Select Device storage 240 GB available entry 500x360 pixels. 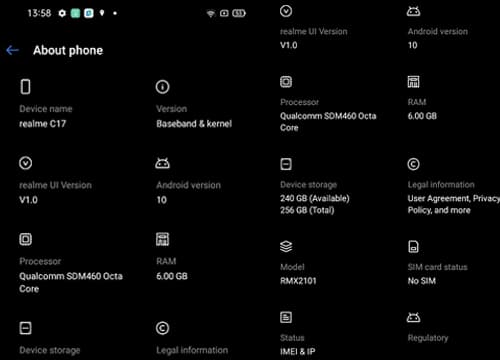coord(315,187)
